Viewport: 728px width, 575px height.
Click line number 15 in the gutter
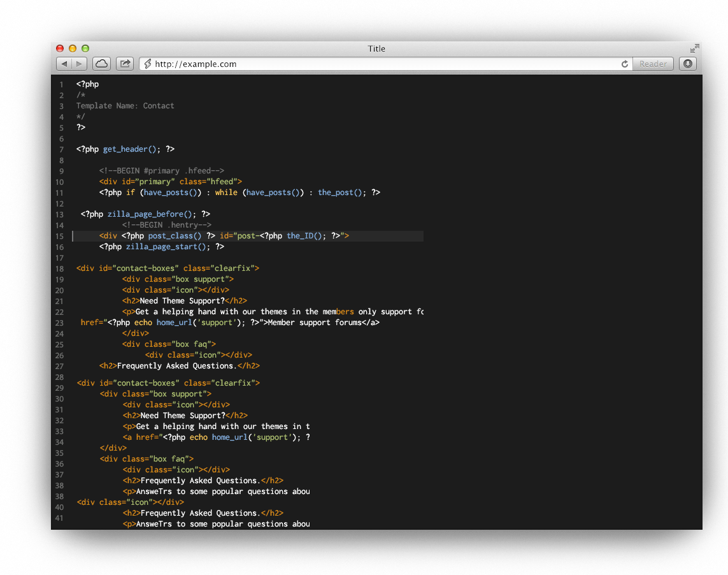pyautogui.click(x=60, y=237)
